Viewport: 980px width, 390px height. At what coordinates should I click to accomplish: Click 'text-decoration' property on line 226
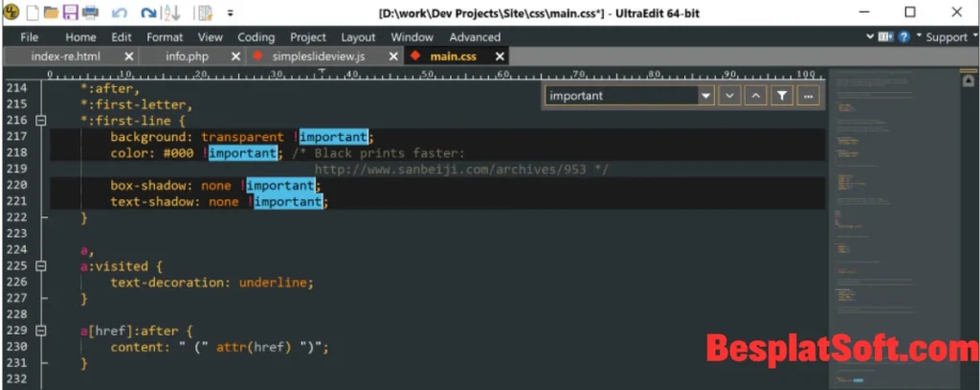pos(167,283)
